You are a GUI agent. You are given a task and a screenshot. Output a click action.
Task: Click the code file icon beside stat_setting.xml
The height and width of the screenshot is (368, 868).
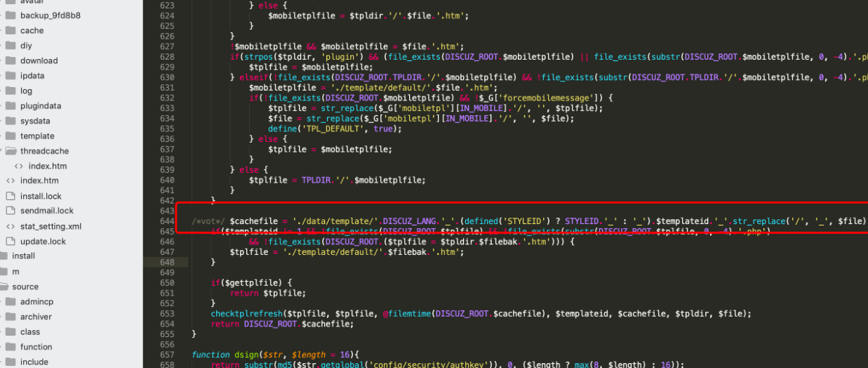click(x=10, y=226)
